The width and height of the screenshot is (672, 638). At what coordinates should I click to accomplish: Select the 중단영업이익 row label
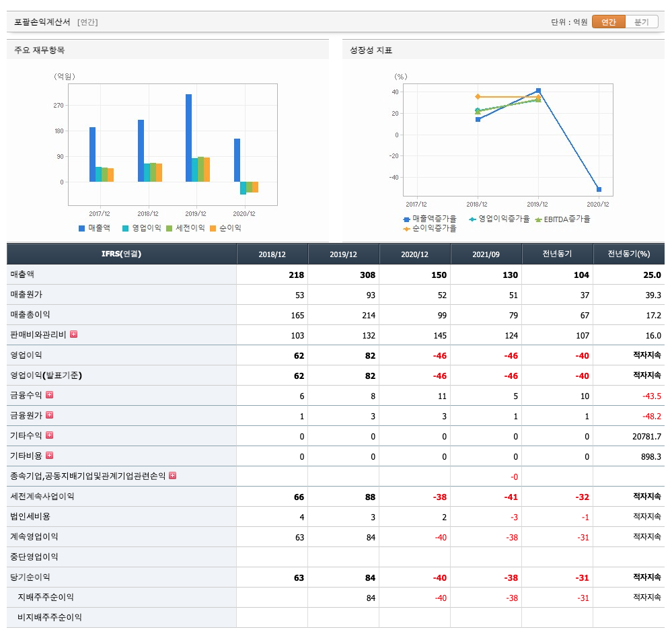34,557
